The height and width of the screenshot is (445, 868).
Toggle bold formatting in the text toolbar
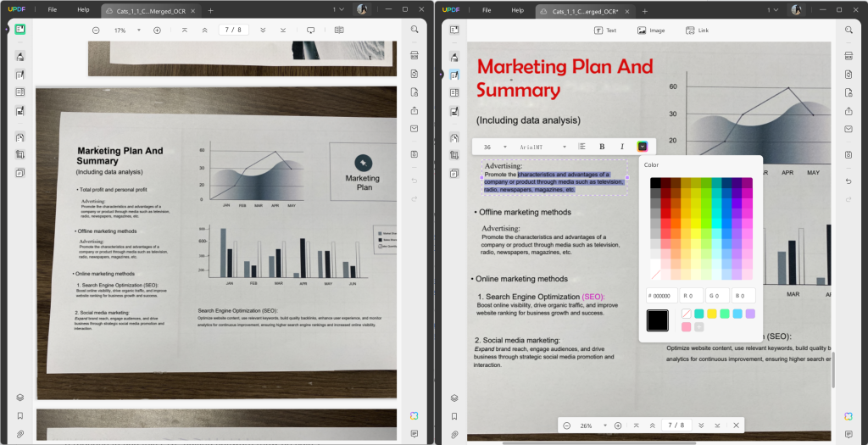[x=602, y=147]
